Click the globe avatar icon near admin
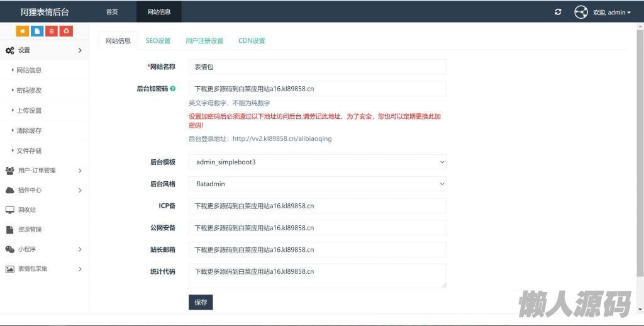This screenshot has width=644, height=326. point(580,12)
